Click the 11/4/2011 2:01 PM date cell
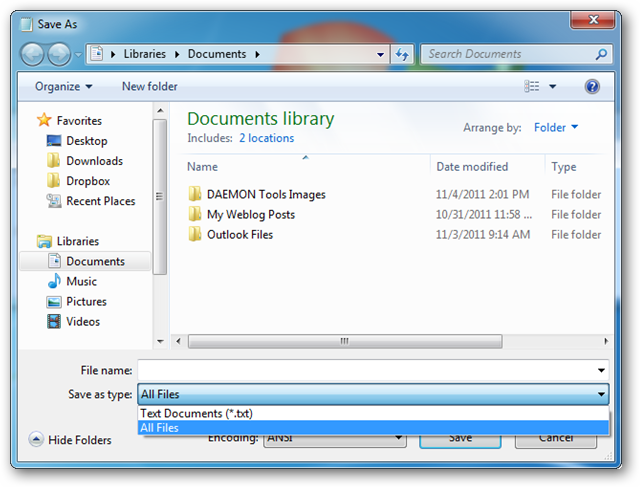The height and width of the screenshot is (487, 640). 482,195
